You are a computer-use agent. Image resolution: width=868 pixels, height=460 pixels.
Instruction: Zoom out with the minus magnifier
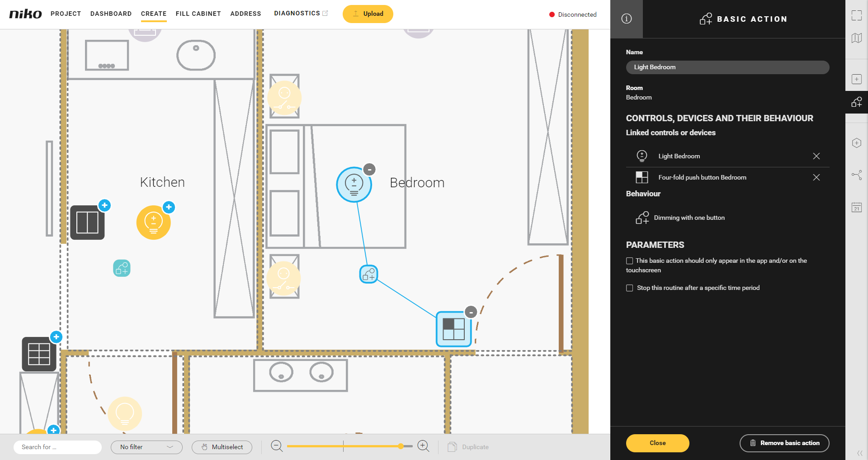(277, 446)
